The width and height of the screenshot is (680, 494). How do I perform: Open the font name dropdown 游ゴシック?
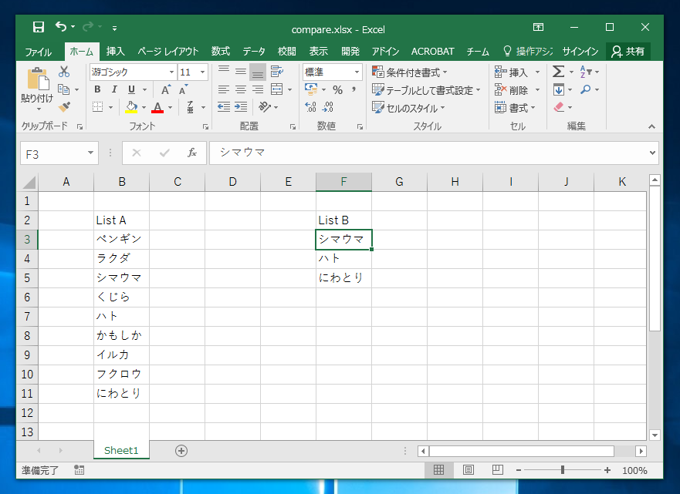pos(172,72)
